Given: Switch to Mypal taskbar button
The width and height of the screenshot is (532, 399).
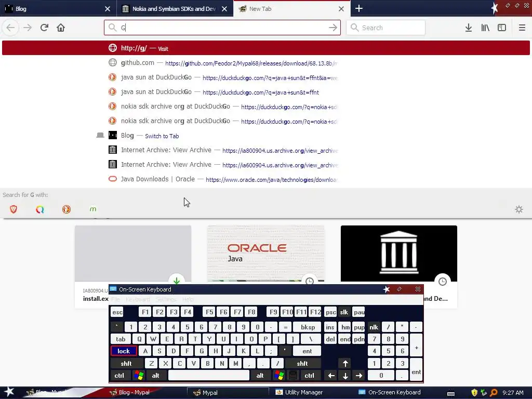Looking at the screenshot, I should pos(228,393).
